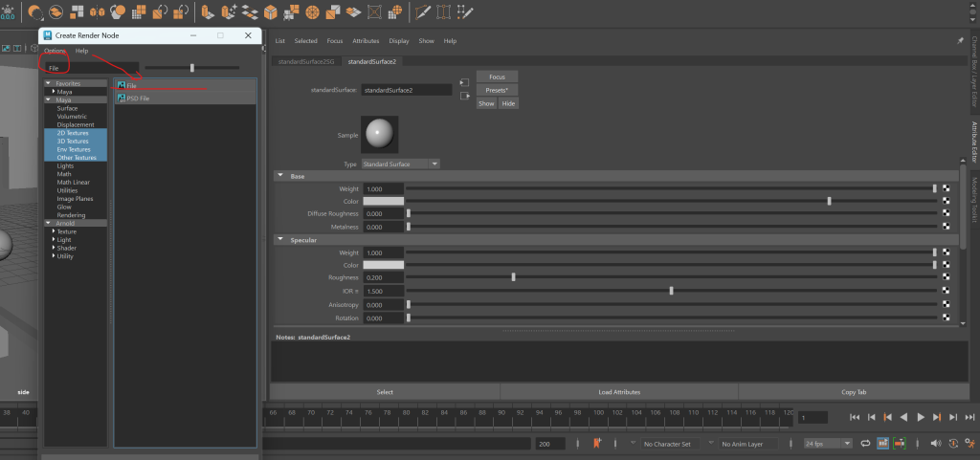Image resolution: width=980 pixels, height=460 pixels.
Task: Click the play forwards button
Action: [921, 417]
